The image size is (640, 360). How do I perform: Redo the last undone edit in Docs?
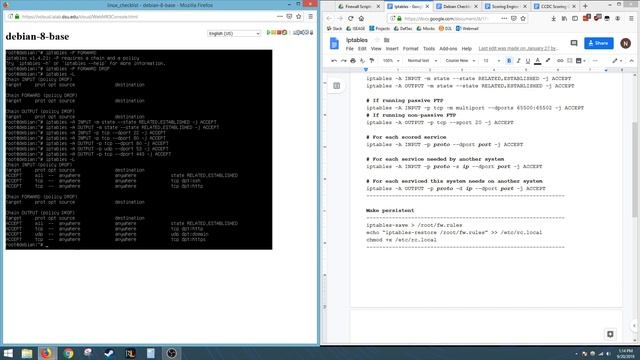(344, 61)
